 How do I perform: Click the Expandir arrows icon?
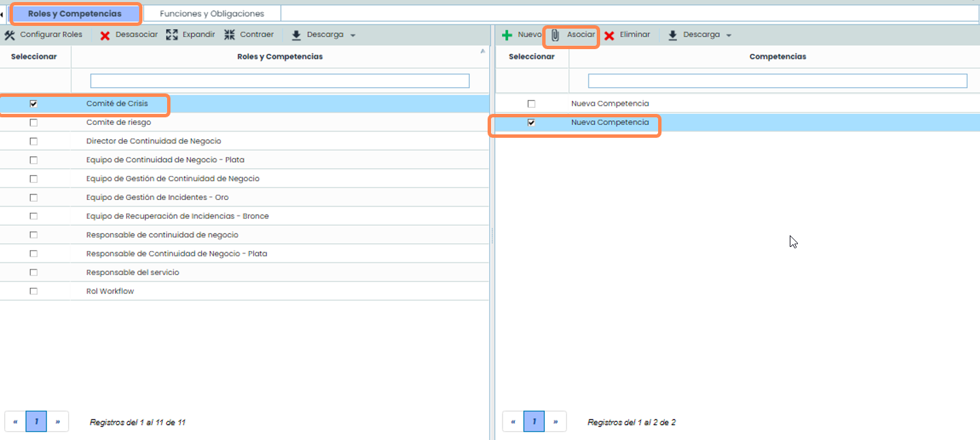pyautogui.click(x=172, y=35)
